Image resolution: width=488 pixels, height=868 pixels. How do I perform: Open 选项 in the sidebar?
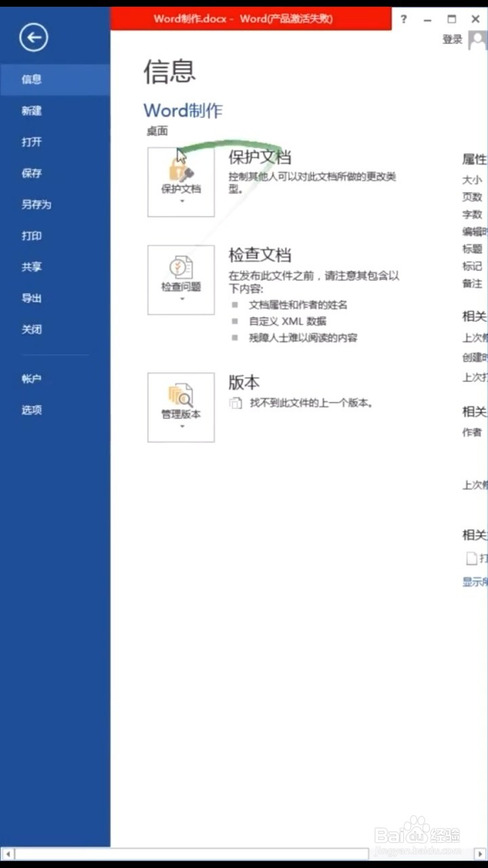point(55,410)
